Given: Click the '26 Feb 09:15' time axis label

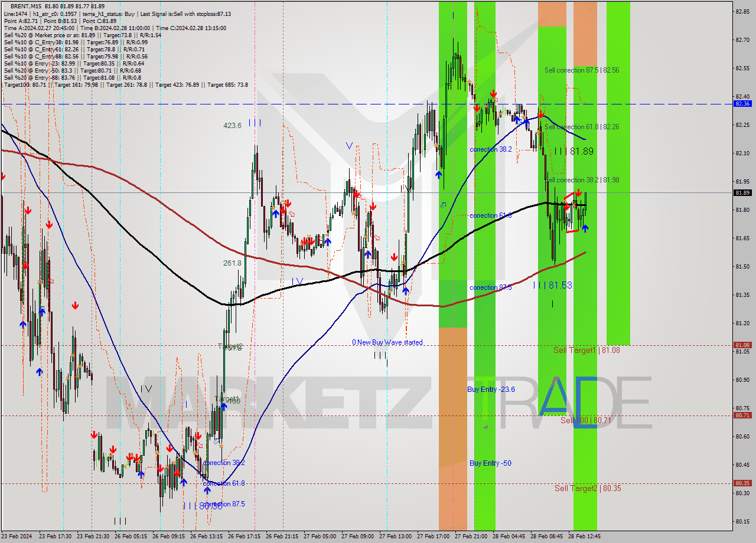Looking at the screenshot, I should coord(169,537).
